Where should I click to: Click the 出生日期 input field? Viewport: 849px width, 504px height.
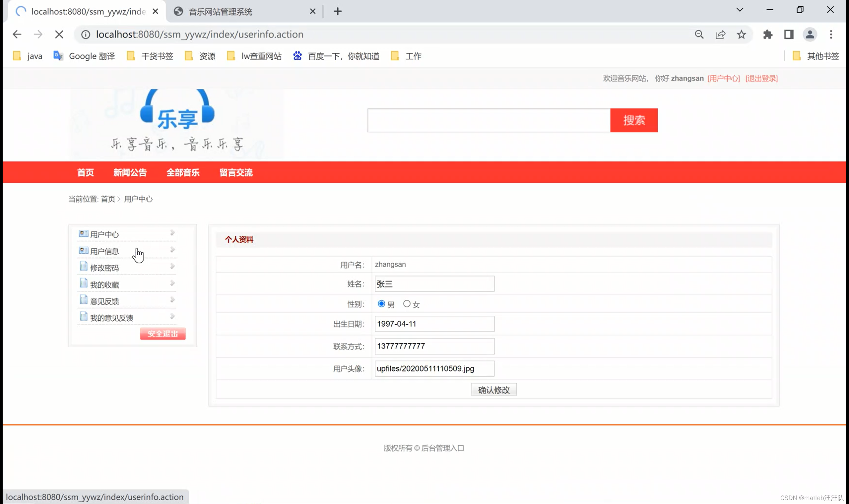point(434,324)
